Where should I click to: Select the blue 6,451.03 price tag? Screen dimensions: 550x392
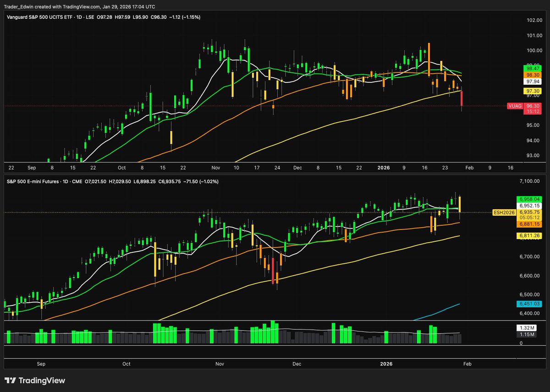click(x=528, y=304)
